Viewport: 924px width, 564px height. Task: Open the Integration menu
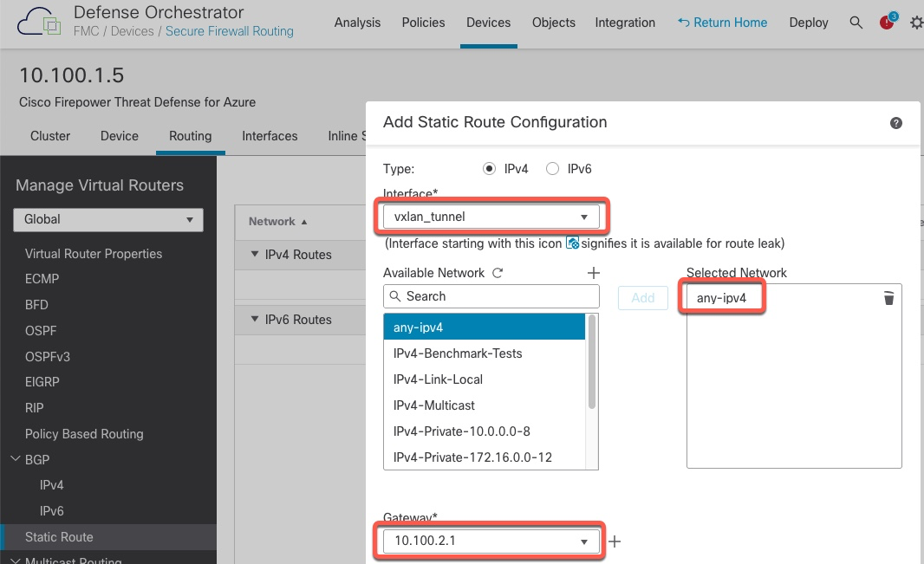[625, 23]
